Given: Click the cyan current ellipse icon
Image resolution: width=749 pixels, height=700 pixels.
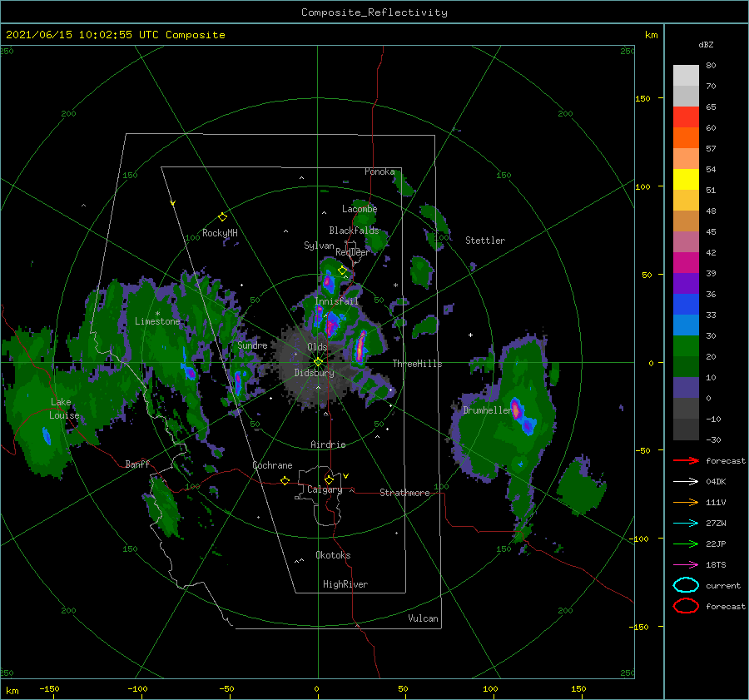Looking at the screenshot, I should click(686, 585).
